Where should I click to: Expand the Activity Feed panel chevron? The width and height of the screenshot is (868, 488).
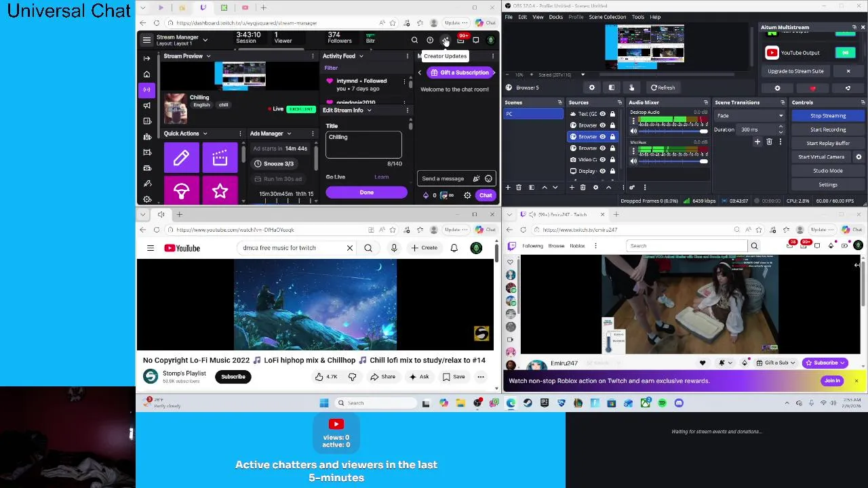pyautogui.click(x=361, y=56)
